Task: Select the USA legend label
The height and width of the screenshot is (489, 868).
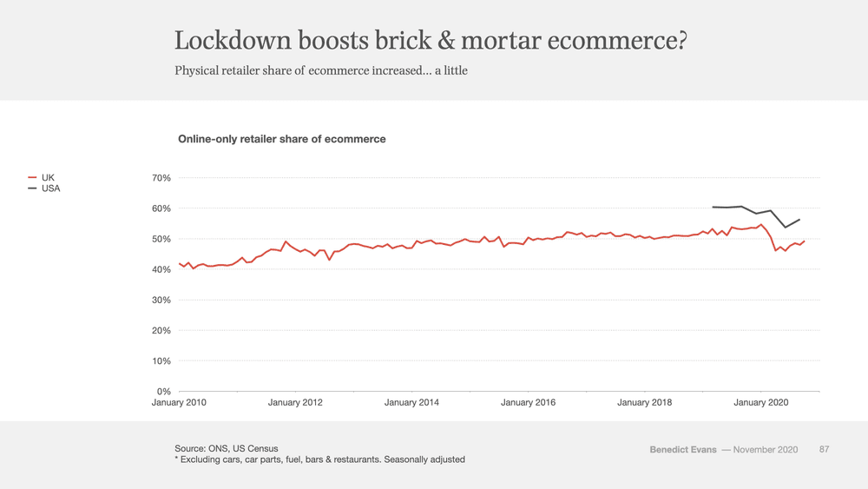Action: click(x=51, y=188)
